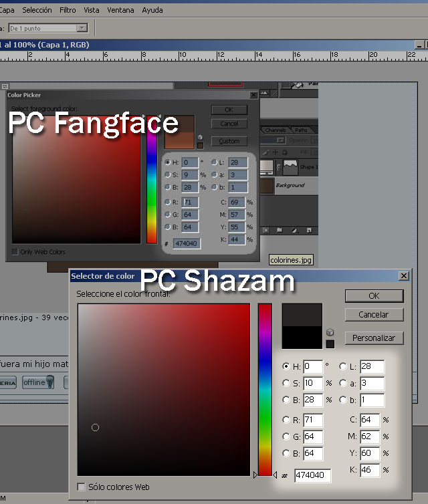Click the C field showing 64
The width and height of the screenshot is (428, 504).
[x=370, y=420]
